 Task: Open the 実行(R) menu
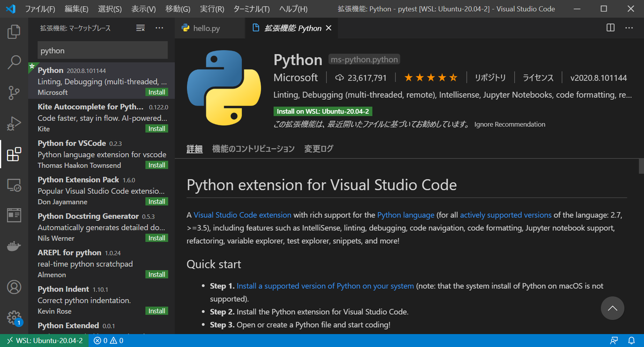pyautogui.click(x=213, y=9)
